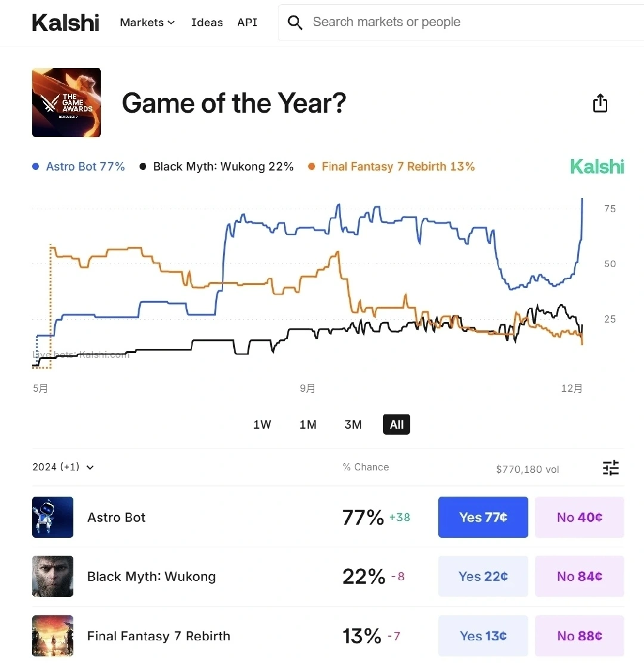This screenshot has height=663, width=644.
Task: Open the Ideas page
Action: (207, 23)
